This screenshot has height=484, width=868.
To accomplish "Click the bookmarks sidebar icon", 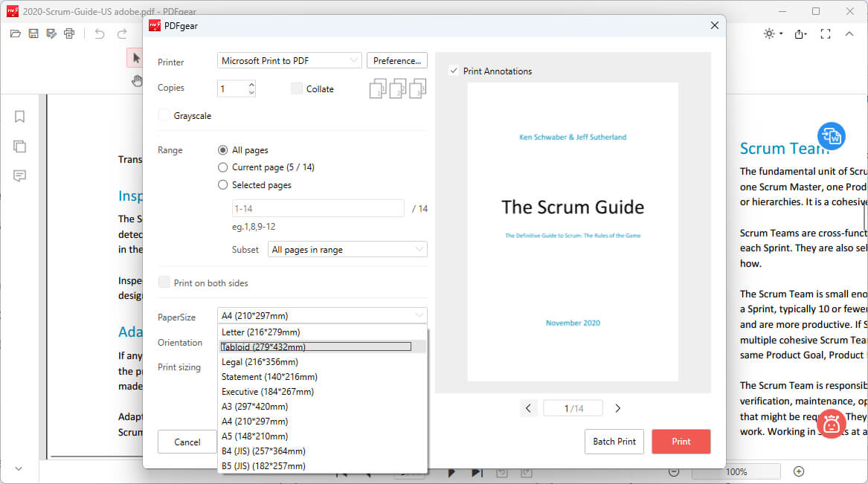I will click(20, 117).
